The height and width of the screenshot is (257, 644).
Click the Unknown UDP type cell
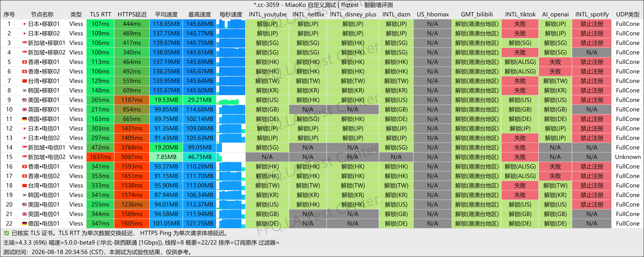[x=628, y=157]
